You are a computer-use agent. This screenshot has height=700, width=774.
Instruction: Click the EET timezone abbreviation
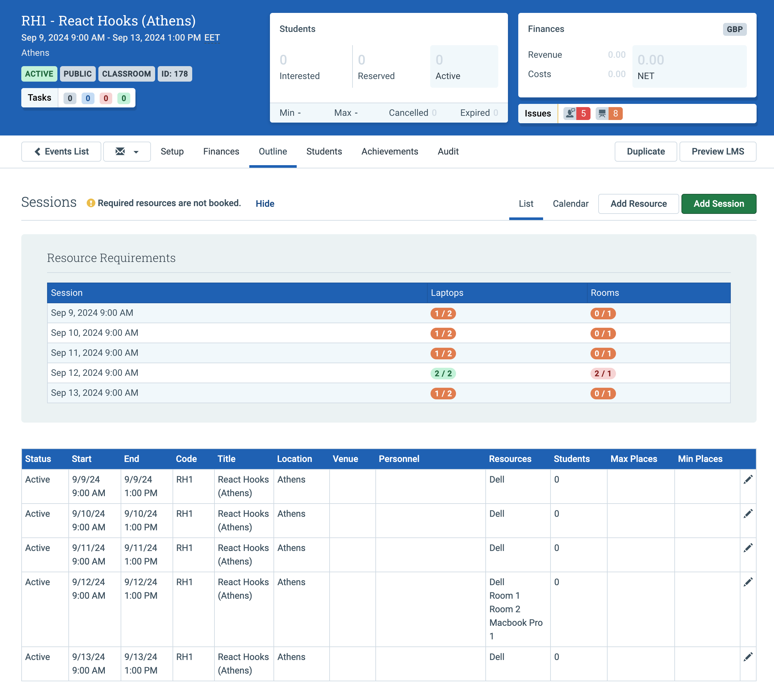pos(212,38)
